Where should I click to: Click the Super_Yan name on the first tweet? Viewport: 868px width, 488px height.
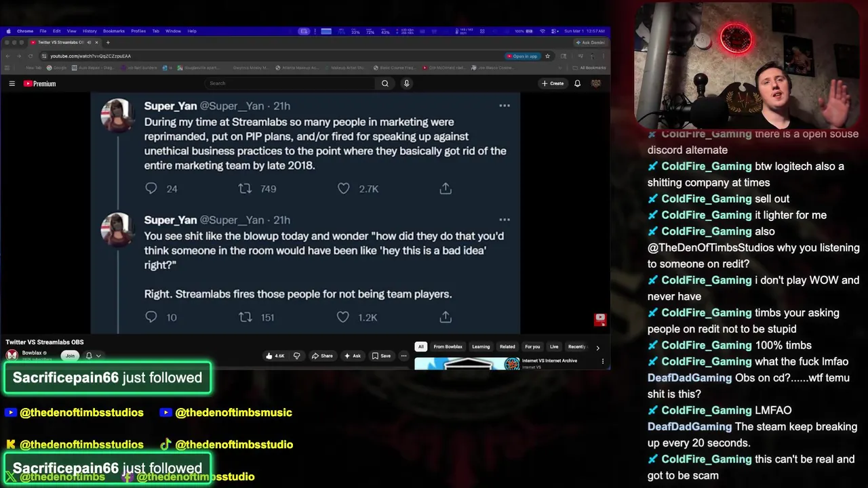170,106
